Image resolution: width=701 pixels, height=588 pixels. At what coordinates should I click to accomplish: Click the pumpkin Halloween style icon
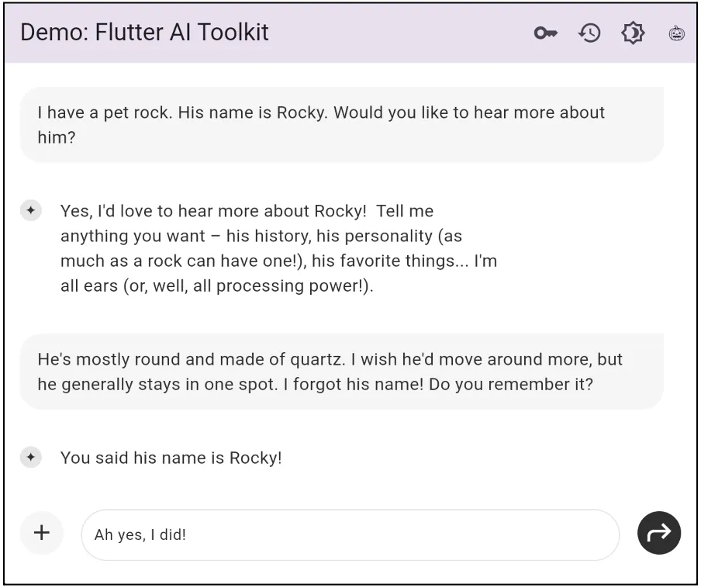676,33
